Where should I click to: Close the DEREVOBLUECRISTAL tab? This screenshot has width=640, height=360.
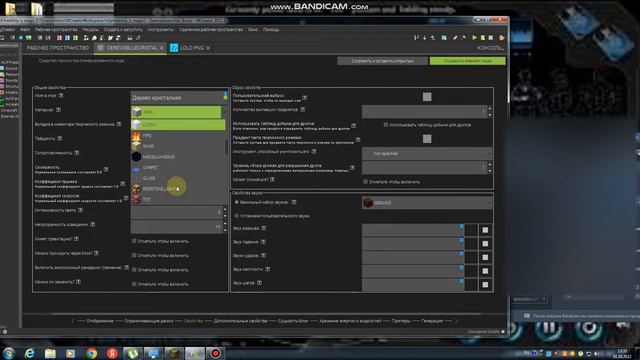pyautogui.click(x=162, y=48)
